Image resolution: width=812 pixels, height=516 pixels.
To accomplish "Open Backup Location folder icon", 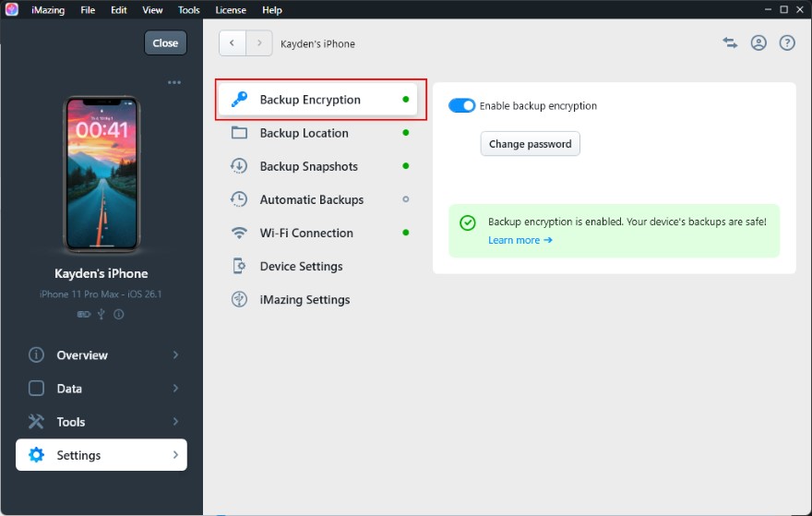I will [239, 133].
